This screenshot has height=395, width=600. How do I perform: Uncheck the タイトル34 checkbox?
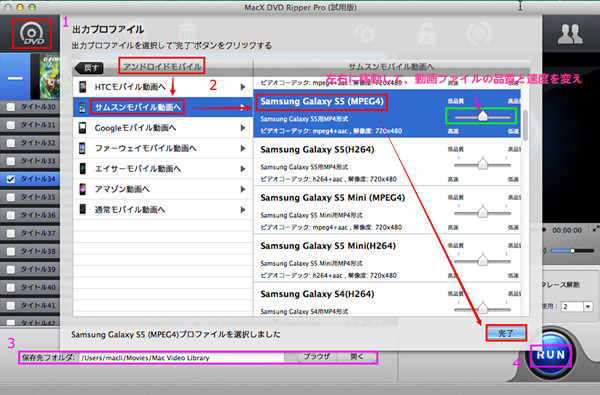coord(11,179)
